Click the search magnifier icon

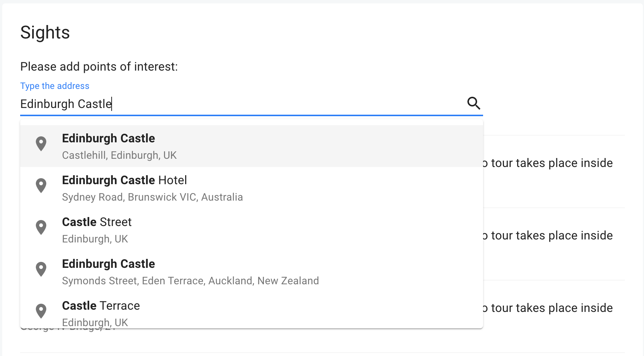click(x=474, y=103)
